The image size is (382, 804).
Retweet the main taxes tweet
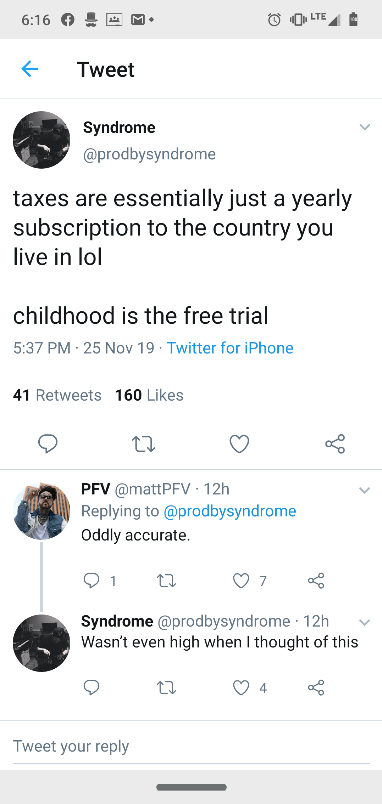(x=143, y=444)
